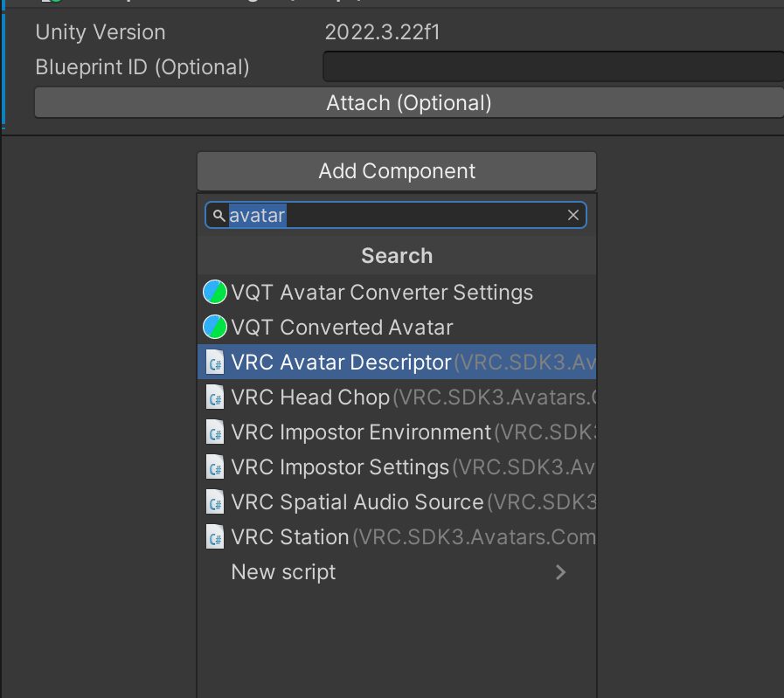Click the VRC Spatial Audio Source icon
Screen dimensions: 784x698
215,502
